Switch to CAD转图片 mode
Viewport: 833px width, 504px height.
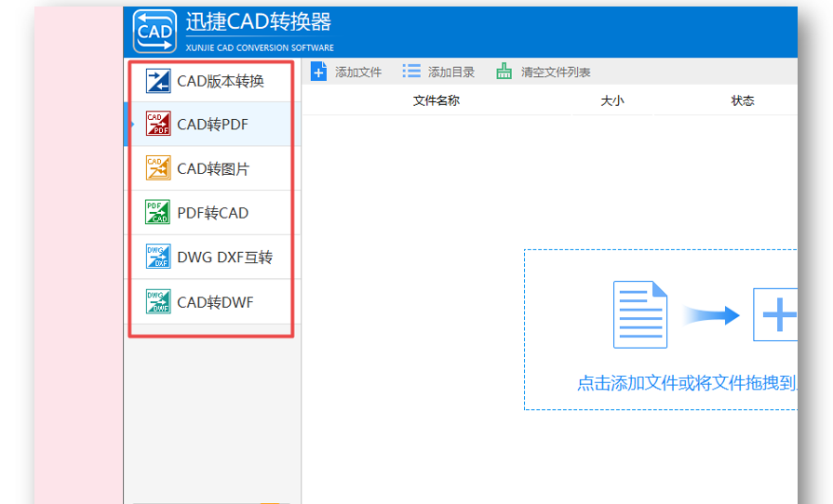coord(211,168)
